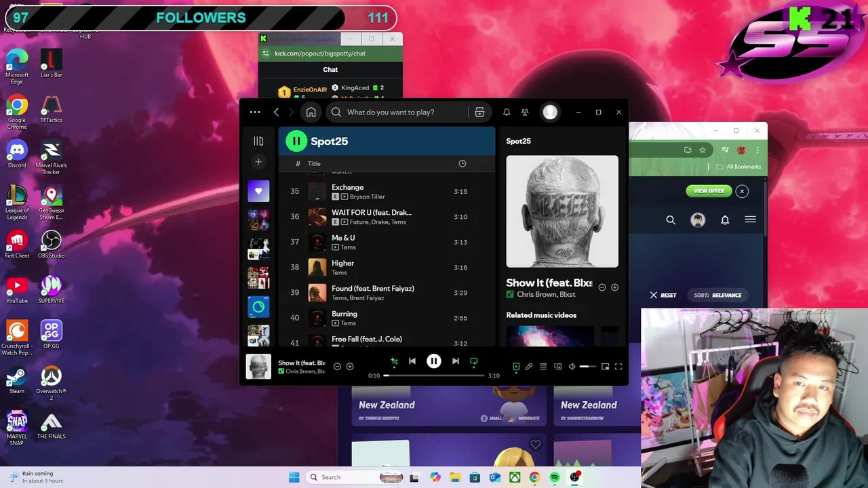Viewport: 868px width, 488px height.
Task: Mute the Spotify volume speaker icon
Action: [x=572, y=367]
